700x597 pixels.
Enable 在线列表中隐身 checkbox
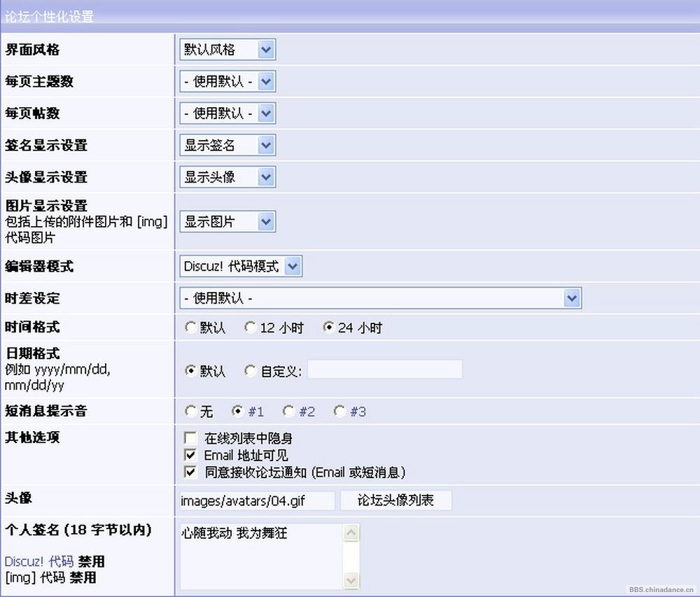[x=190, y=438]
